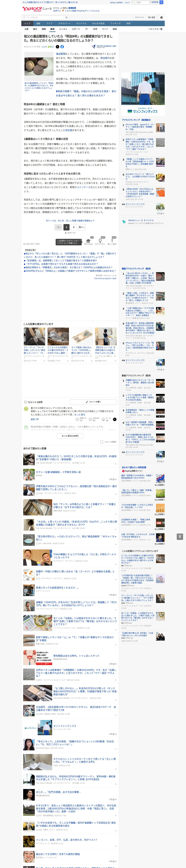This screenshot has width=186, height=868.
Task: Click the scroll-to-top arrow button
Action: pyautogui.click(x=180, y=536)
